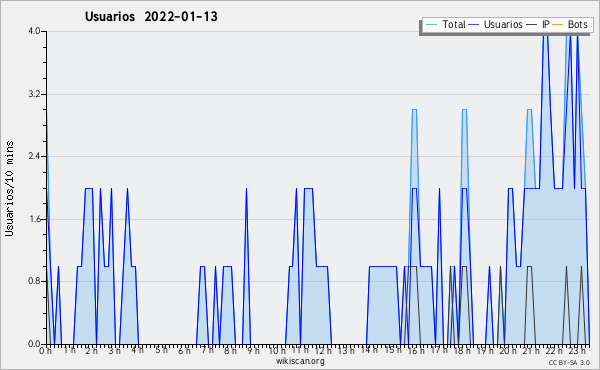Select the 'Total' legend entry
The width and height of the screenshot is (600, 370).
(445, 25)
